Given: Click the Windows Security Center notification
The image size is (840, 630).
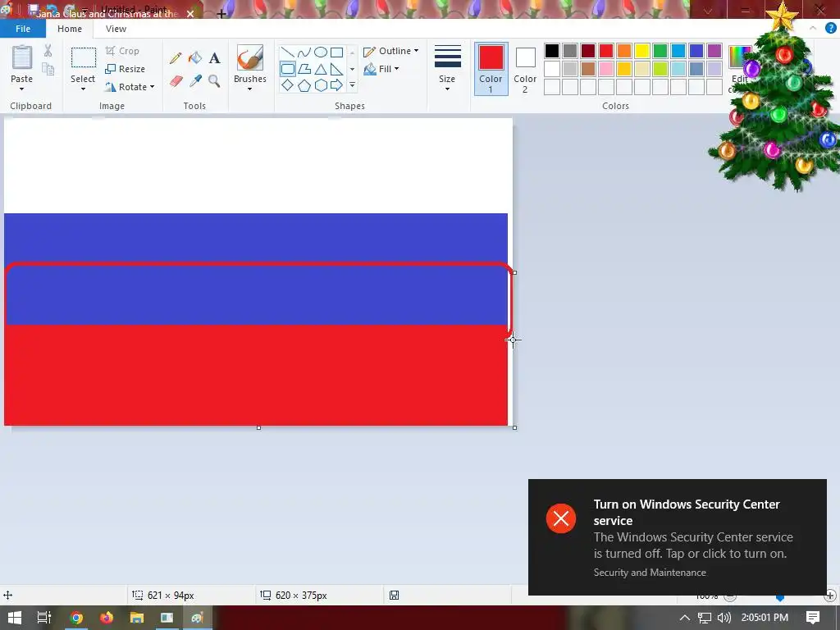Looking at the screenshot, I should pos(677,536).
